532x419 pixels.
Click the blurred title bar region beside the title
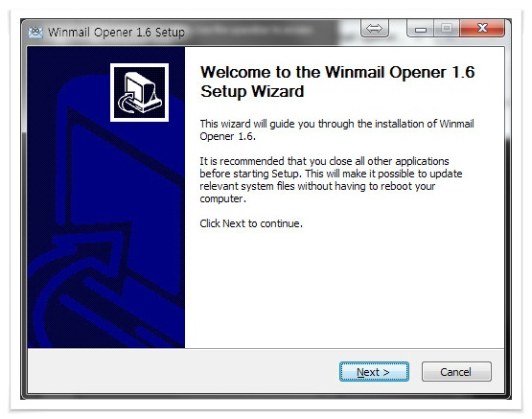(x=265, y=32)
